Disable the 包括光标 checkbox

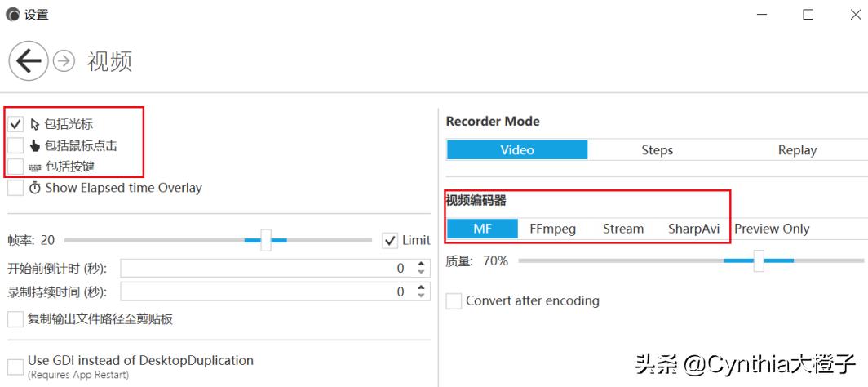click(x=15, y=125)
